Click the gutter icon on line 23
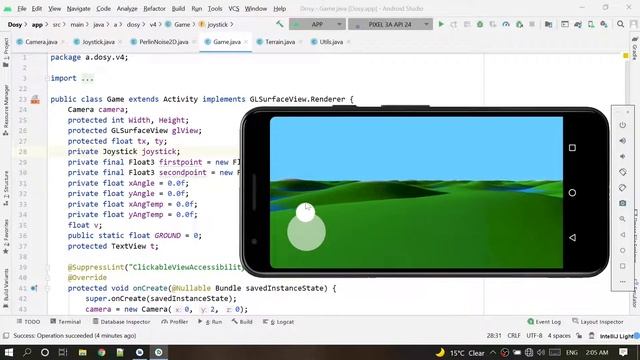Screen dimensions: 640x360 [x=35, y=99]
